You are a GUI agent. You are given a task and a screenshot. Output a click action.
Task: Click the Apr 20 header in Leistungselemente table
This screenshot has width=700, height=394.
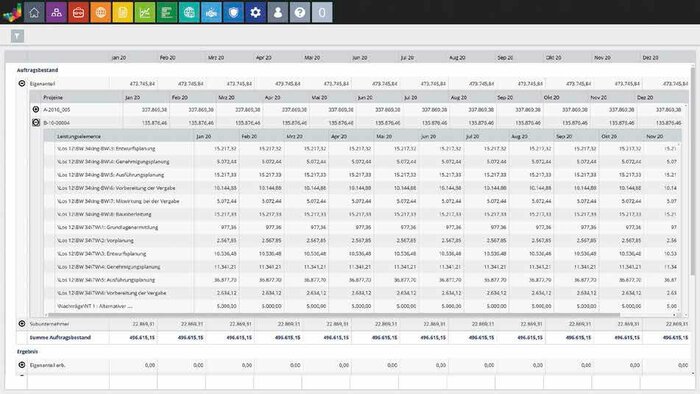339,136
